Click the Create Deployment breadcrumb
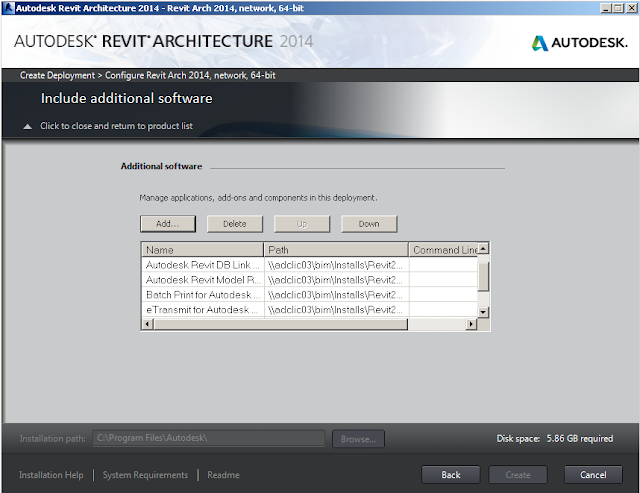640x493 pixels. tap(57, 75)
